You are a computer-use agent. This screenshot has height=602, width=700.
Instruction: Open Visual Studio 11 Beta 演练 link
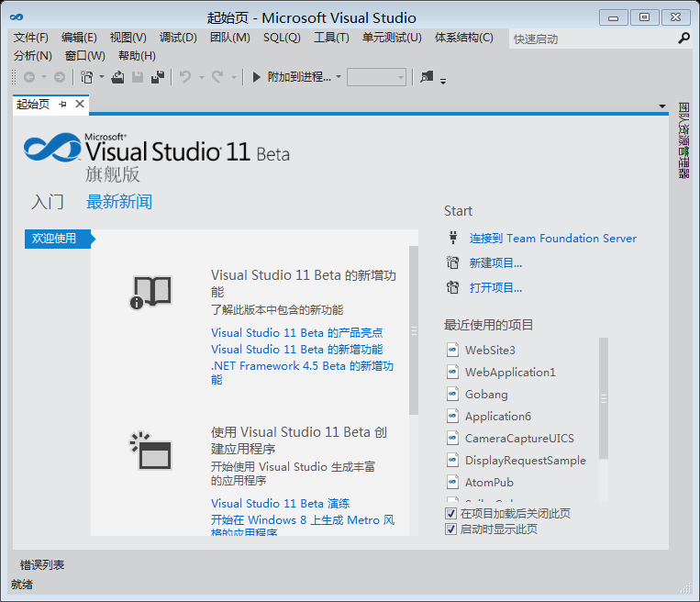tap(281, 503)
